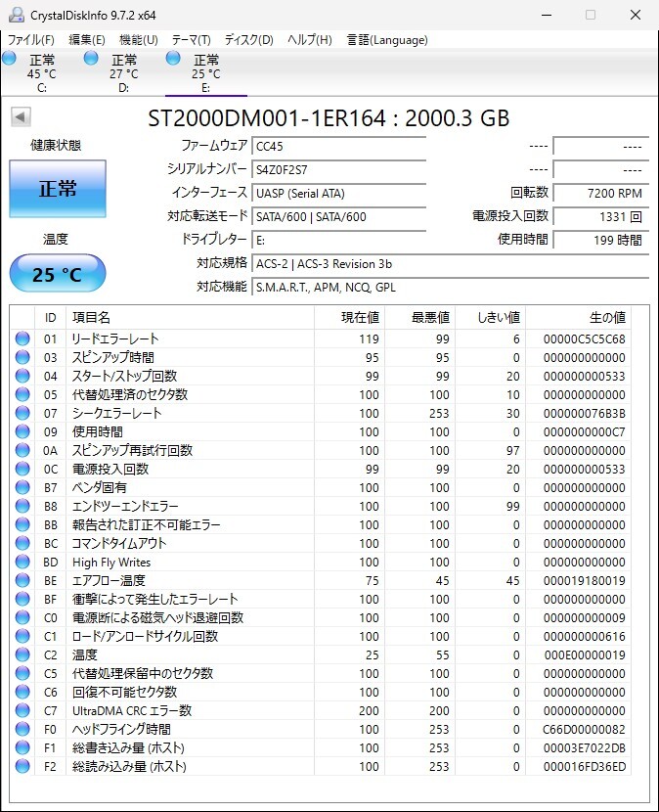Click the interface field UASP (Serial ATA)
Viewport: 659px width, 812px height.
[338, 193]
